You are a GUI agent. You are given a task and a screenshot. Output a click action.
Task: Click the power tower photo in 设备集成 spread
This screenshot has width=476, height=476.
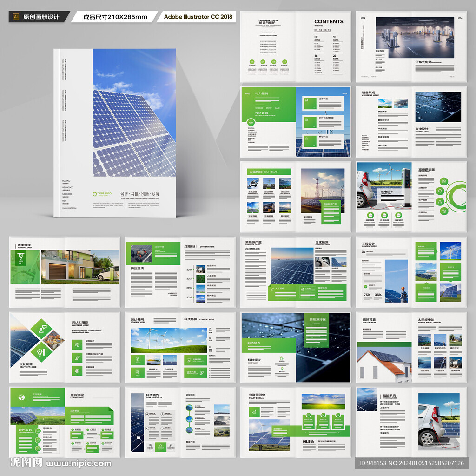[323, 191]
